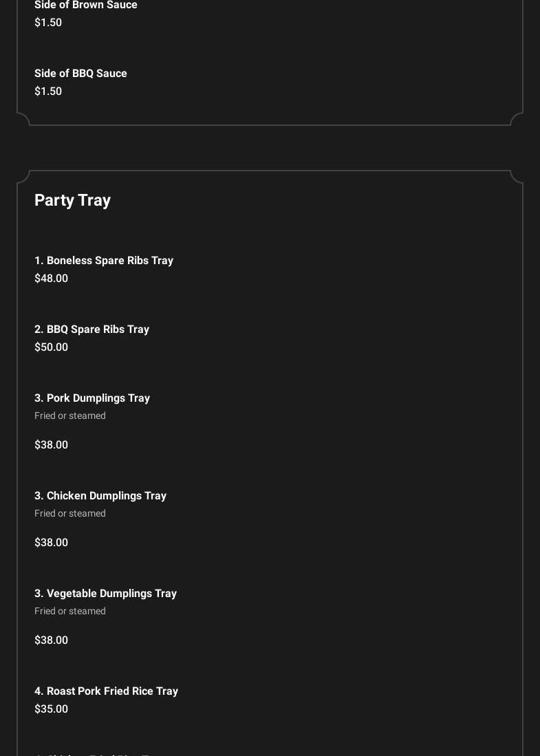Click the $50.00 price
Image resolution: width=540 pixels, height=756 pixels.
pos(51,347)
